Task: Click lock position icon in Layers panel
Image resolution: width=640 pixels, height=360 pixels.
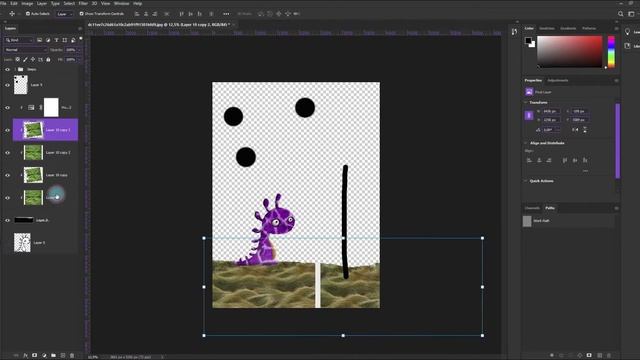Action: pyautogui.click(x=33, y=60)
